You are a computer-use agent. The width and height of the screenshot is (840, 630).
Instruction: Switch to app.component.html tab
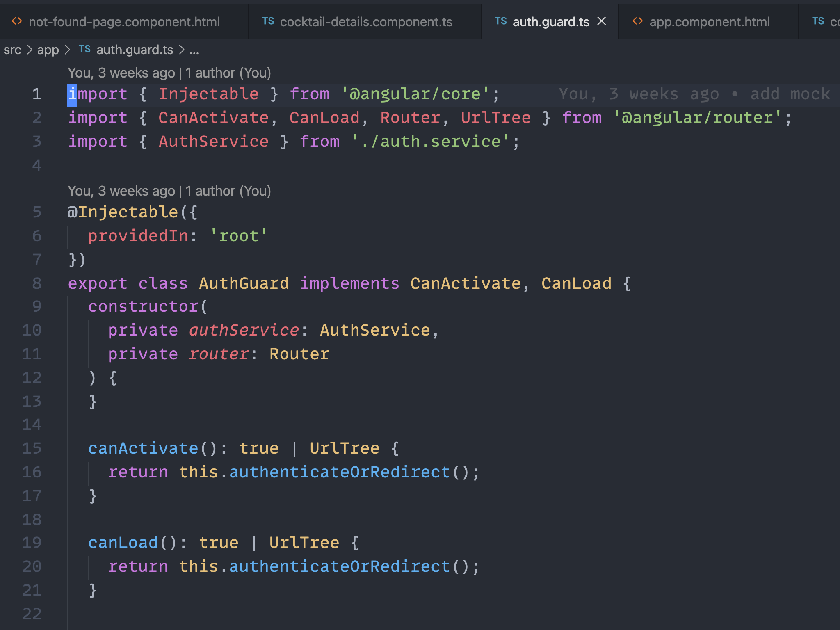tap(709, 22)
